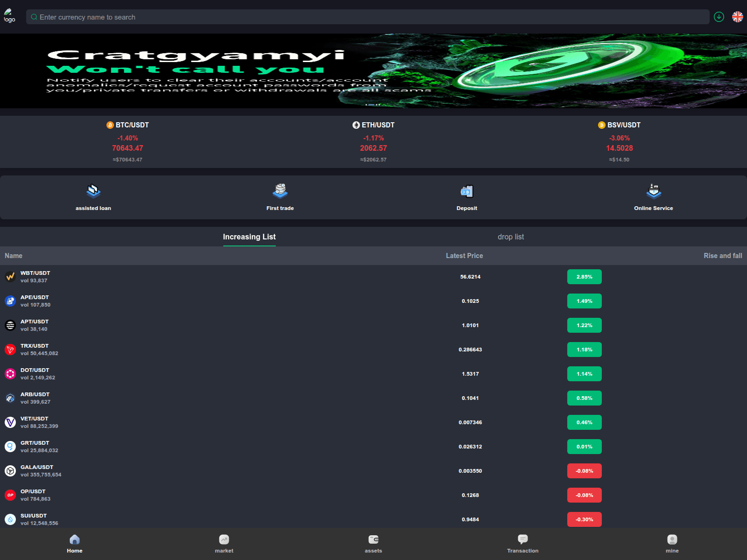This screenshot has height=560, width=747.
Task: Click the WBT/USDT green 2.85% badge
Action: (x=584, y=276)
